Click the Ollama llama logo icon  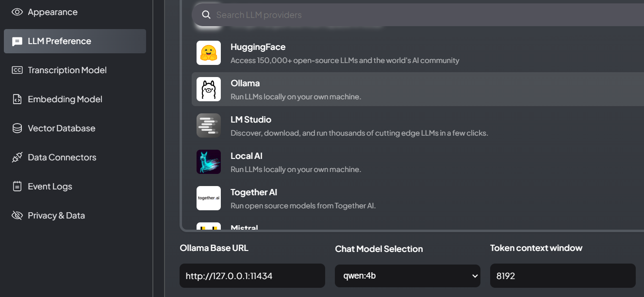pos(209,89)
